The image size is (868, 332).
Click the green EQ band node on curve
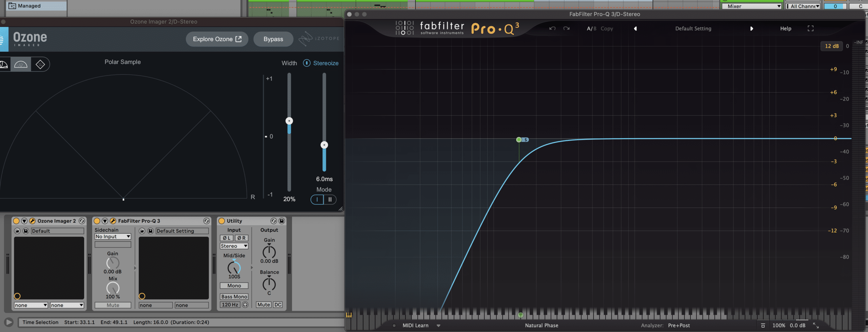[519, 140]
